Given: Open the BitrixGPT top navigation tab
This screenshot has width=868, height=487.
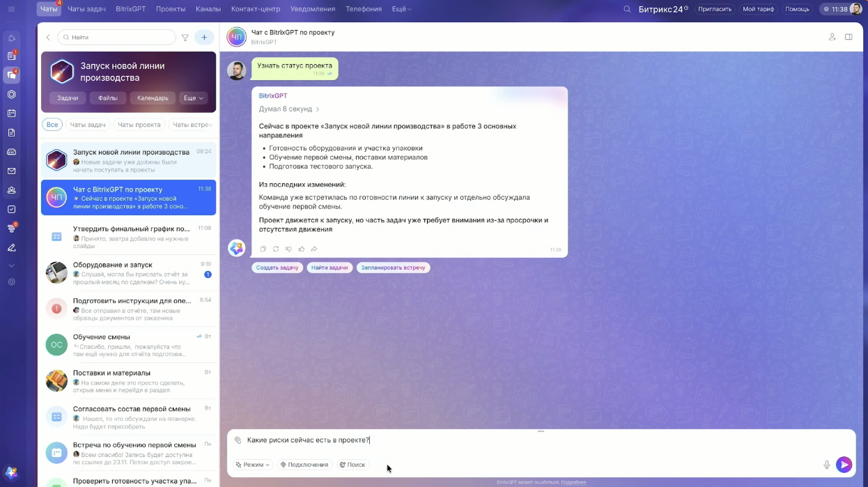Looking at the screenshot, I should point(131,9).
